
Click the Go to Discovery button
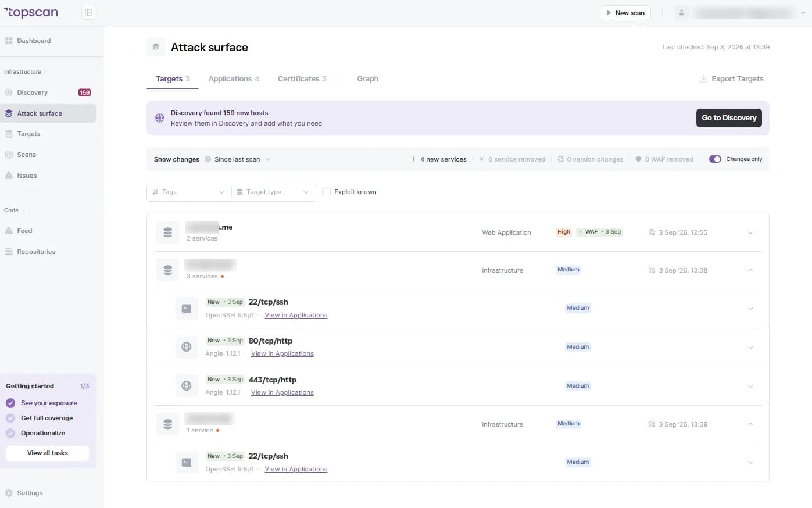click(729, 118)
